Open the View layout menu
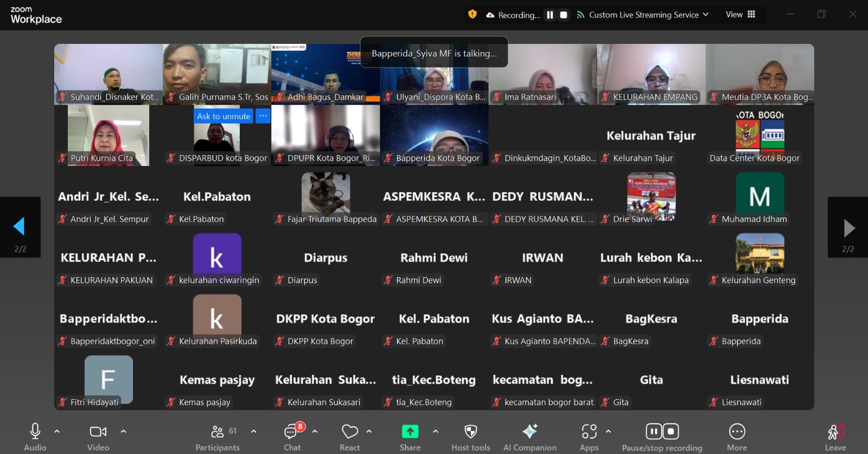 click(x=741, y=15)
